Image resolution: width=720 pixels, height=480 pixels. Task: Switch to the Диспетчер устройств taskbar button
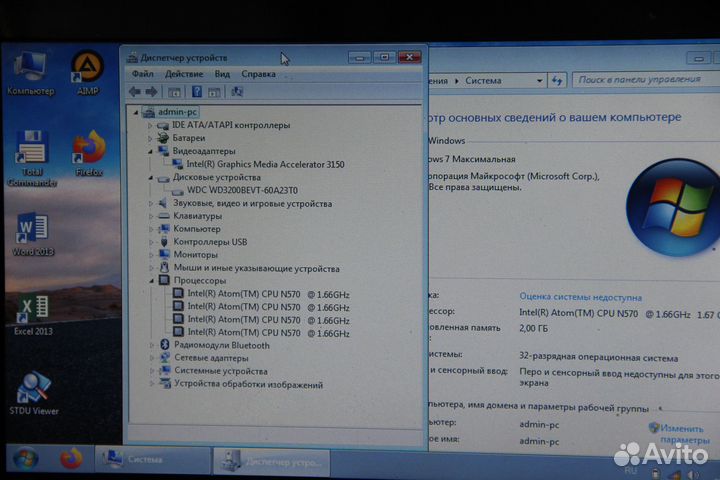[x=272, y=461]
